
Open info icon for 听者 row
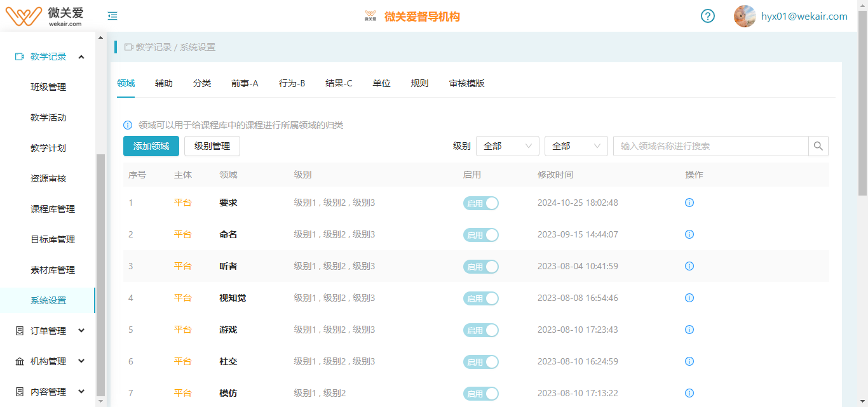[689, 266]
